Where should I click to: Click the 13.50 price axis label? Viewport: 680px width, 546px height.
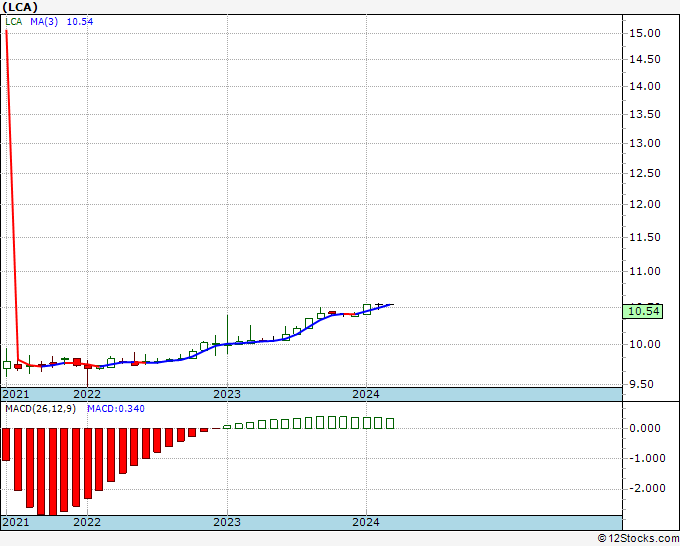pyautogui.click(x=644, y=114)
